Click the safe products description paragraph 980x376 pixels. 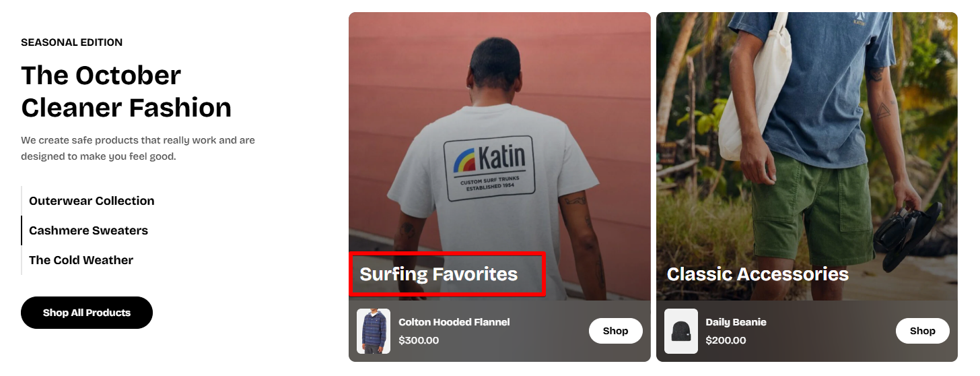click(x=138, y=148)
